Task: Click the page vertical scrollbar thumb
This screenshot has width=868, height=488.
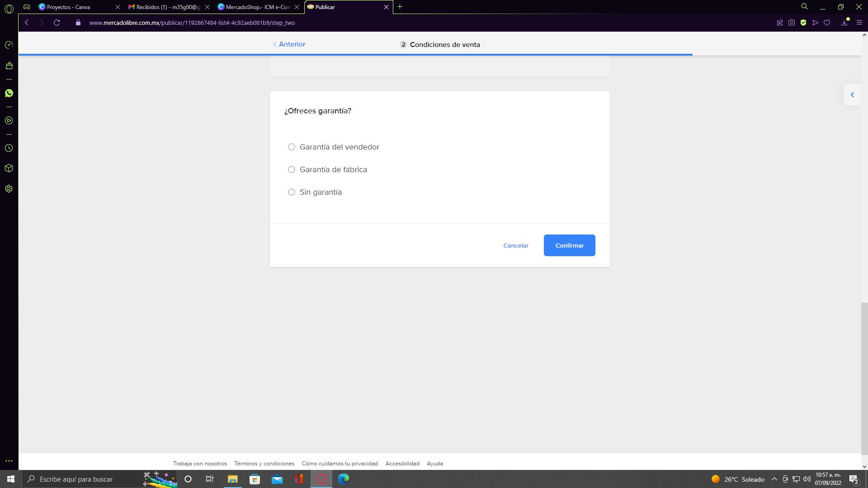Action: [x=864, y=379]
